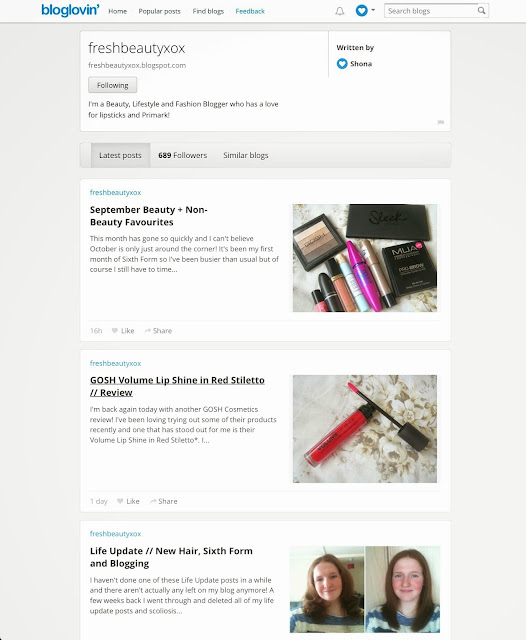Click the search magnifier icon

pos(482,11)
